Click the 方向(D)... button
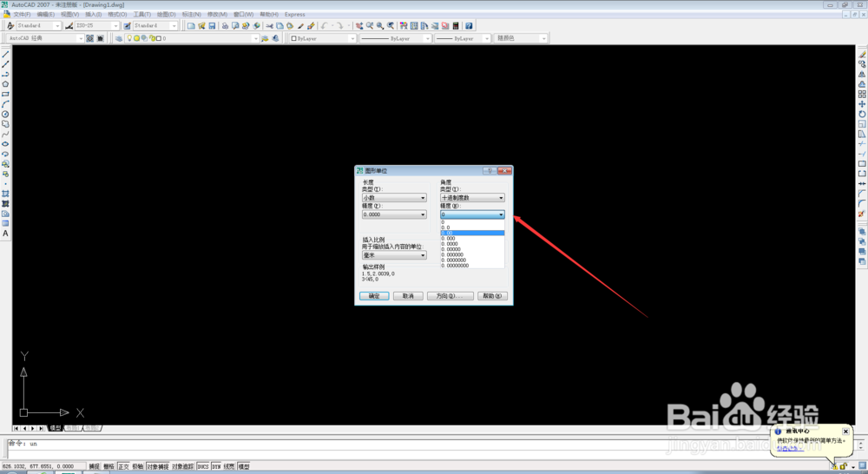Image resolution: width=868 pixels, height=474 pixels. click(x=450, y=296)
